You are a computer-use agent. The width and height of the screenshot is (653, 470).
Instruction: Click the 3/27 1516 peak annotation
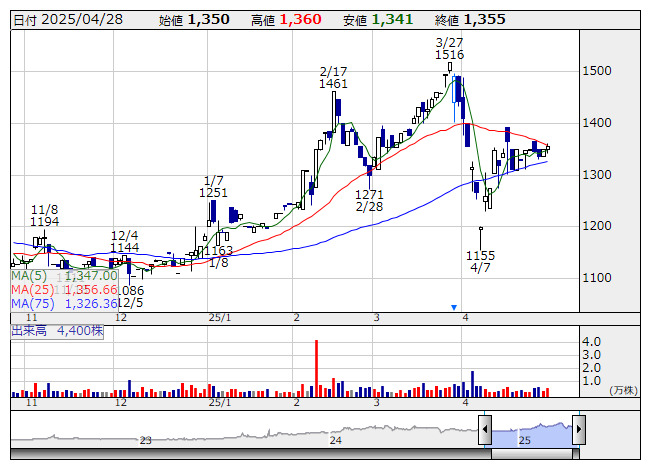click(x=449, y=48)
